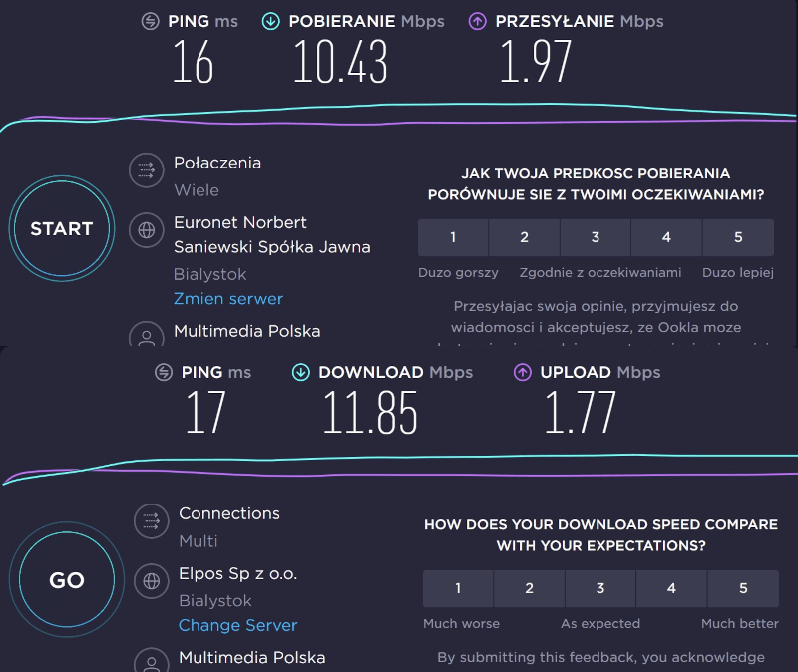Click the green download arrow next to POBIERANIE
Image resolution: width=798 pixels, height=672 pixels.
click(267, 20)
